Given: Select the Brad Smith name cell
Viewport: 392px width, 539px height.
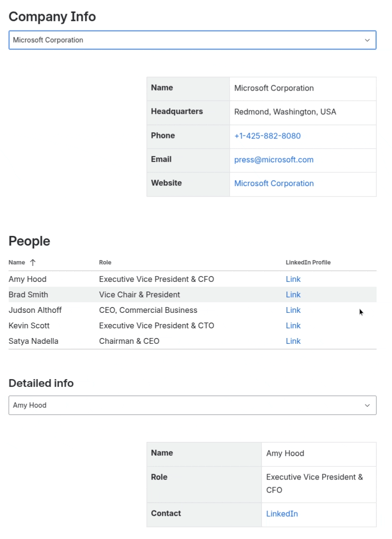Looking at the screenshot, I should 28,294.
